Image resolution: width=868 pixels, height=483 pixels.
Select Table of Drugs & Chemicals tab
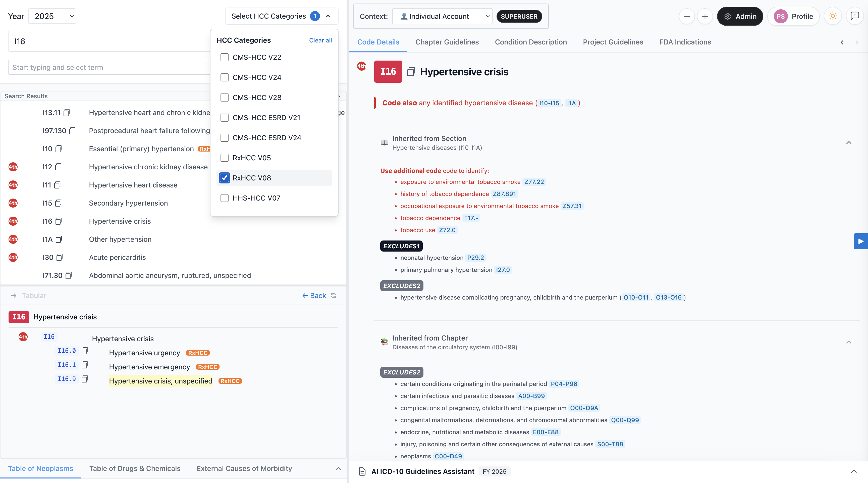tap(135, 468)
